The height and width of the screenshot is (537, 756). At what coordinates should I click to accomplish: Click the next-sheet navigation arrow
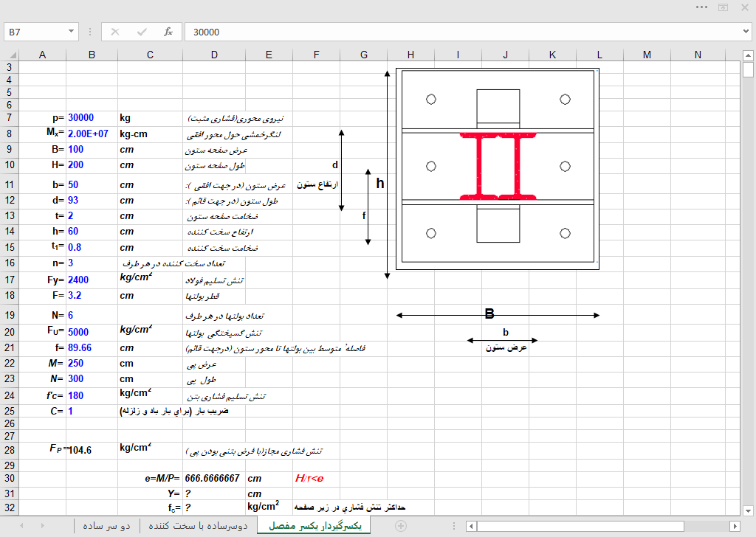[42, 526]
